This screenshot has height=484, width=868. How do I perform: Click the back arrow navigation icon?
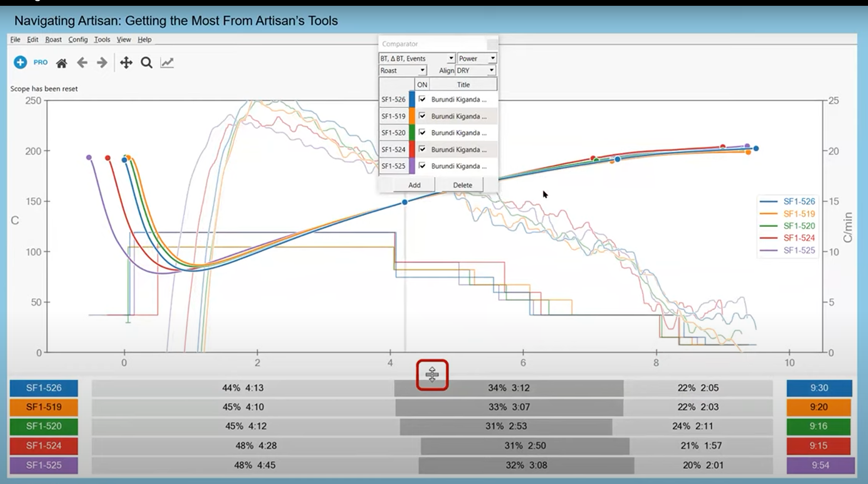82,62
